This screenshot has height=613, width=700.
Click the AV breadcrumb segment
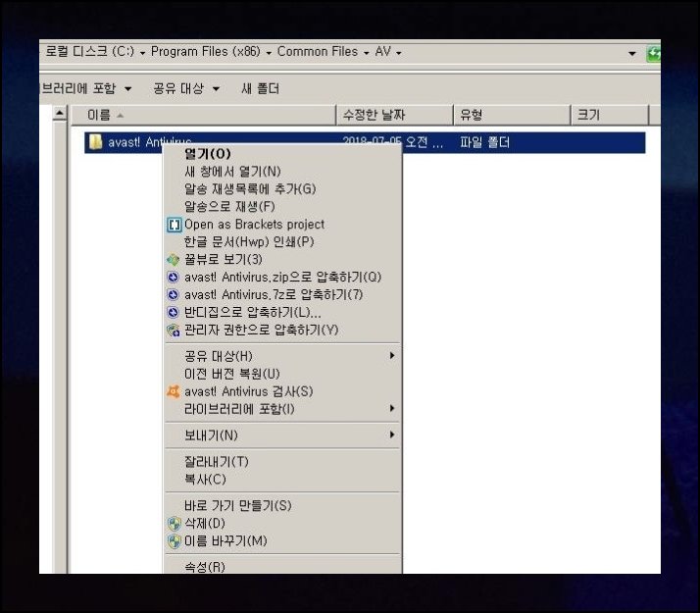pyautogui.click(x=383, y=51)
